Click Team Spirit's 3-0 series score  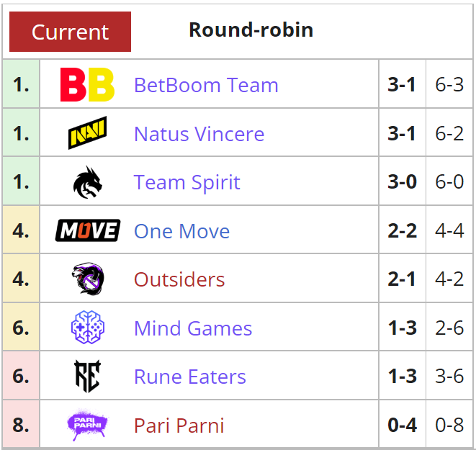pos(403,181)
